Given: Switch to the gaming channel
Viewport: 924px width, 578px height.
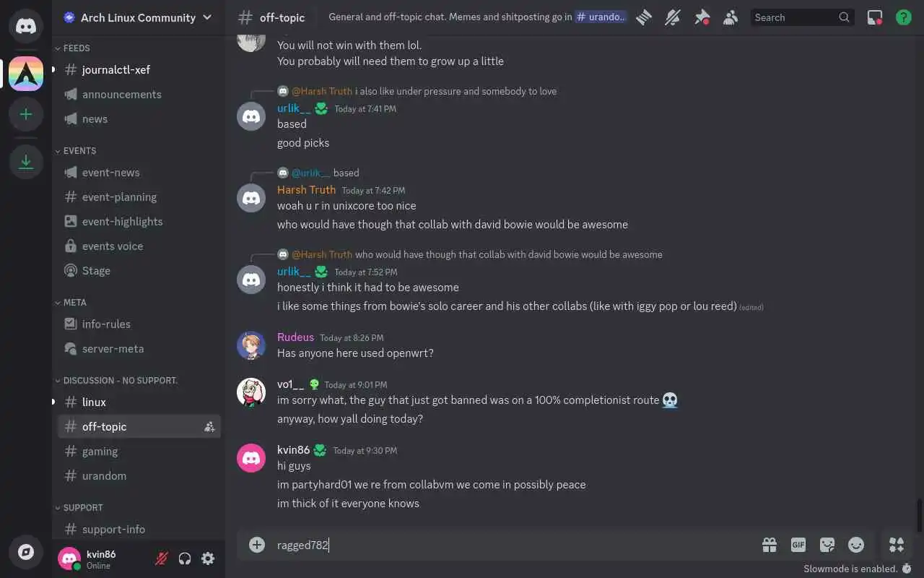Looking at the screenshot, I should [139, 452].
